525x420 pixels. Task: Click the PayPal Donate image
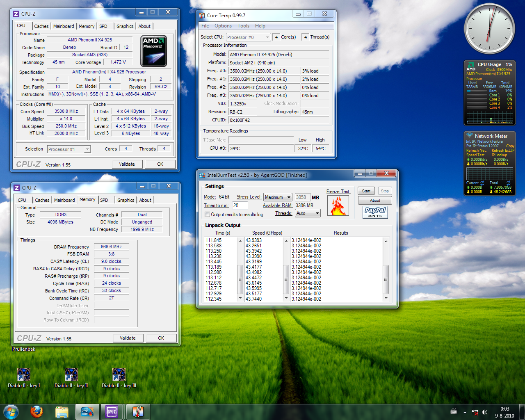[x=375, y=212]
